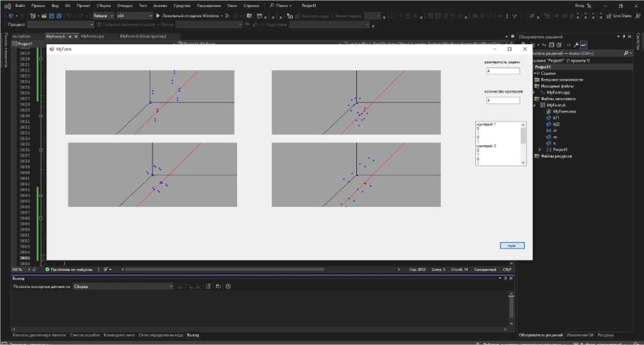
Task: Pin the Output panel with pushpin icon
Action: coord(505,278)
